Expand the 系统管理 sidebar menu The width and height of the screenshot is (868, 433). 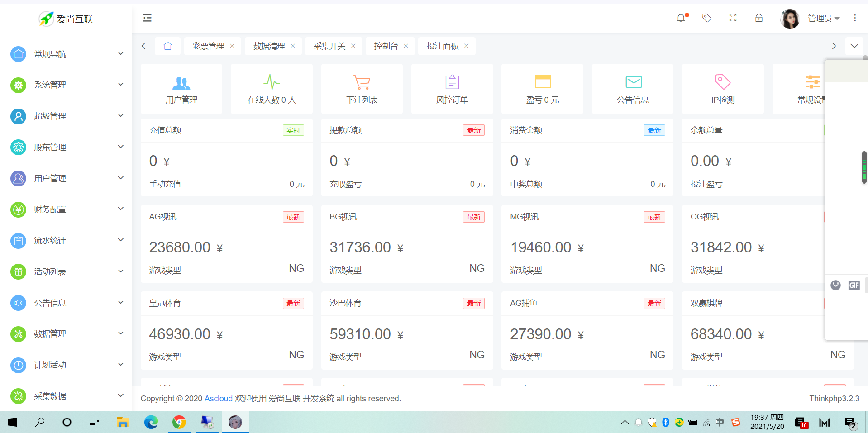tap(67, 85)
